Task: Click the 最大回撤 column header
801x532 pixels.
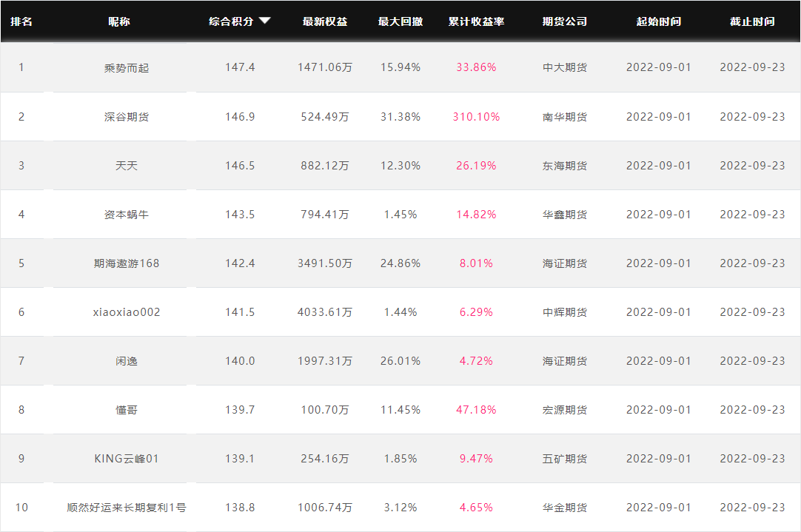Action: point(400,21)
